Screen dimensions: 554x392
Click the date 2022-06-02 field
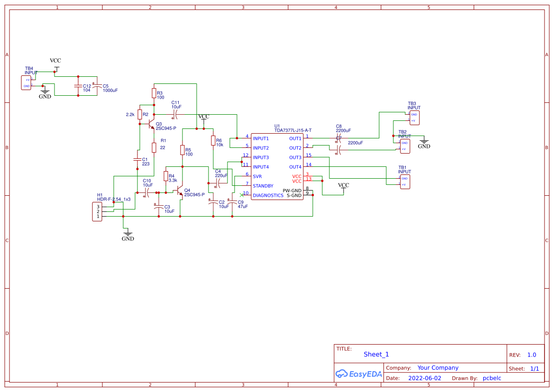pyautogui.click(x=425, y=378)
